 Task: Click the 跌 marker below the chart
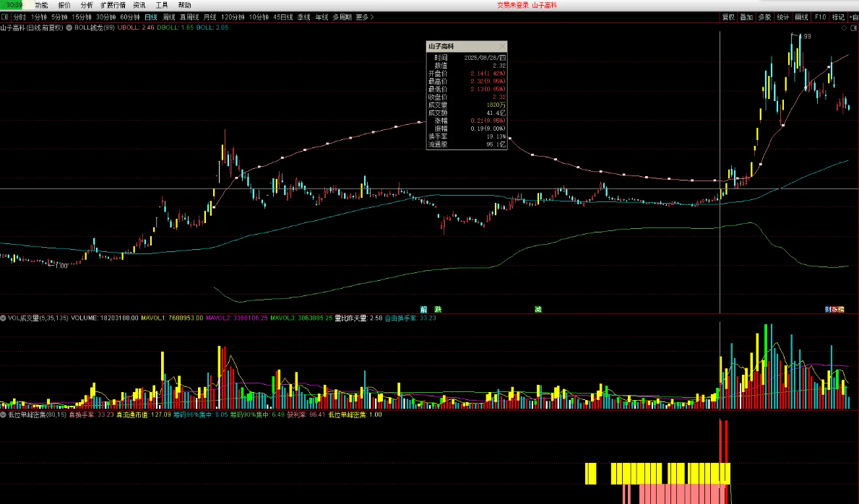(437, 309)
